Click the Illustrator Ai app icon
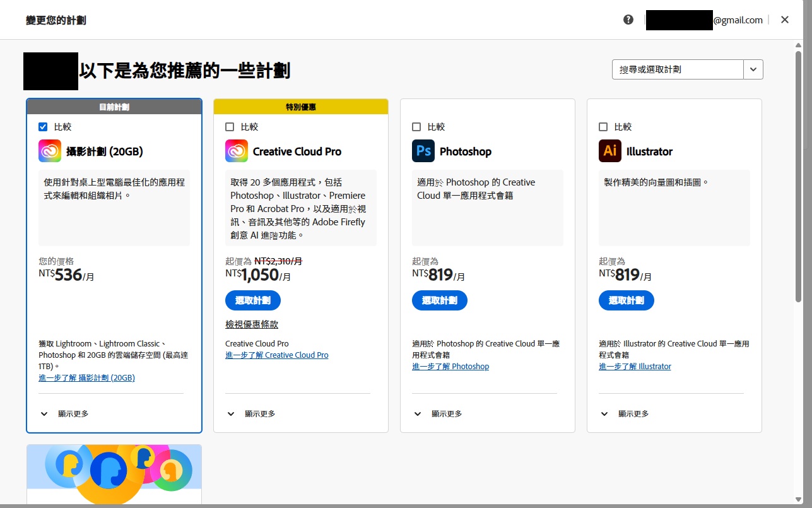 (x=609, y=151)
